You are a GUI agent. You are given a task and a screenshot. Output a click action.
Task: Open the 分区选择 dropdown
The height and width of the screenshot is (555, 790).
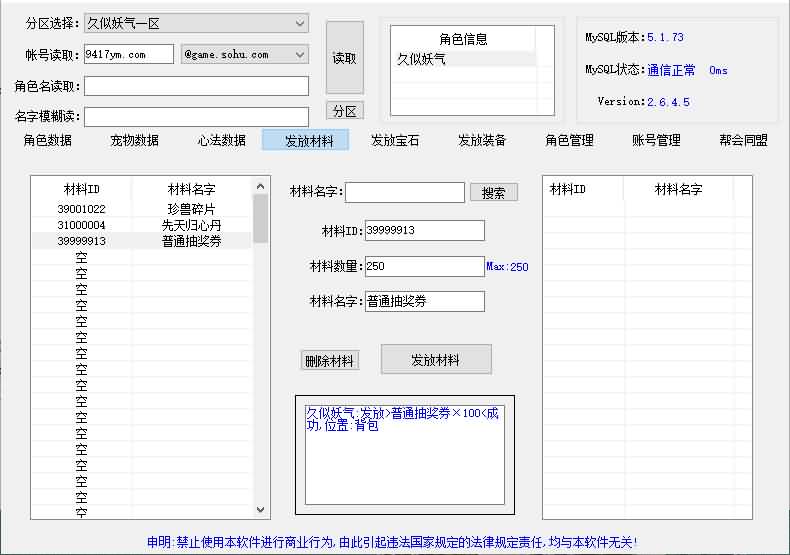tap(196, 23)
